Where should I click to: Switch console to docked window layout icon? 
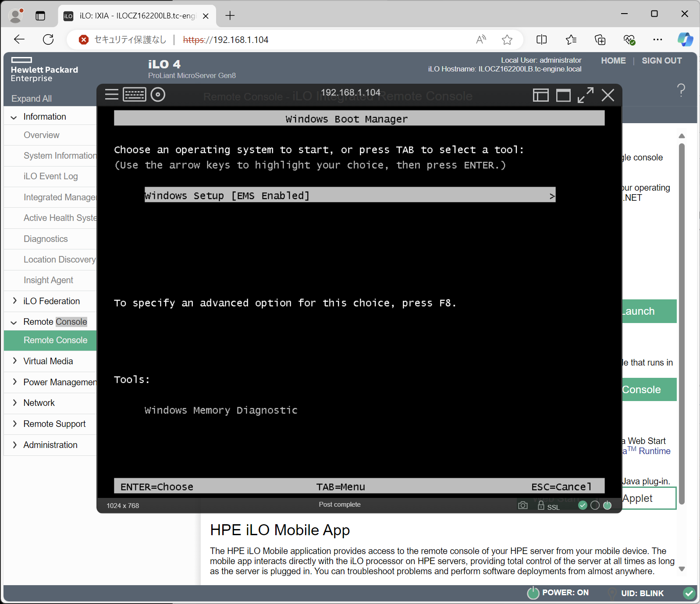[x=541, y=95]
